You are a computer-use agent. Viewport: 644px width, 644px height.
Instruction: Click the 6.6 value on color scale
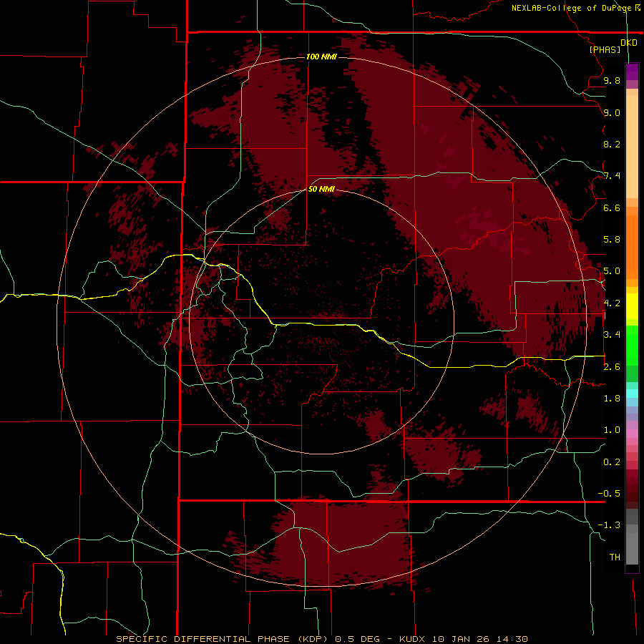coord(612,208)
